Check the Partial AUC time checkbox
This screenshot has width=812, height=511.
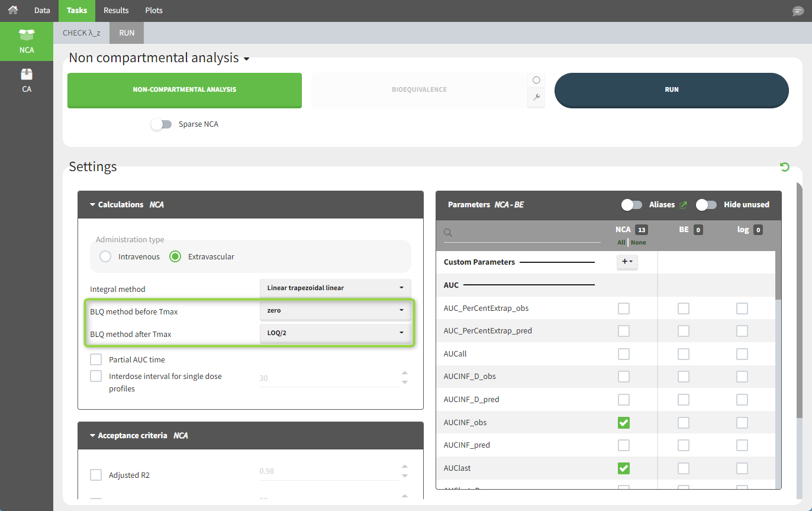[x=96, y=359]
